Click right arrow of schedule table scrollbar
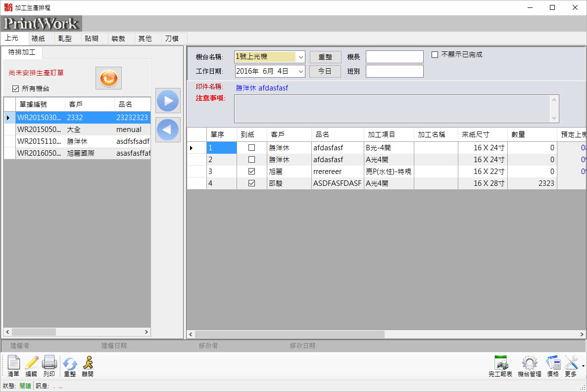This screenshot has height=392, width=587. click(x=582, y=334)
